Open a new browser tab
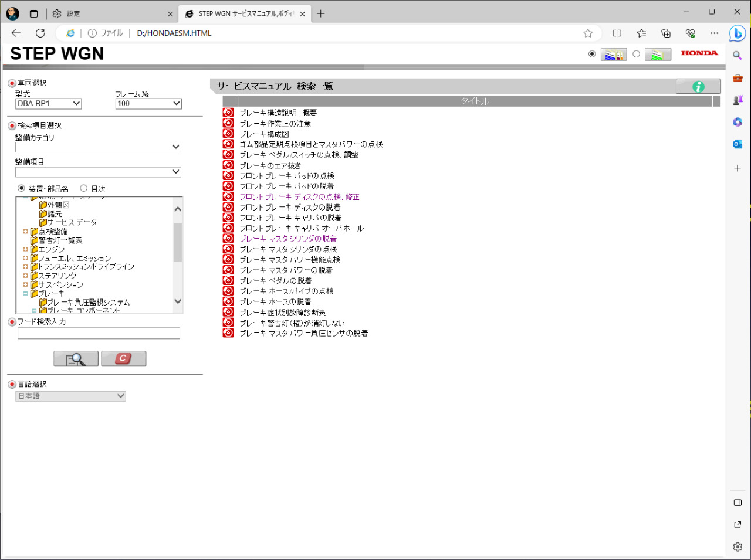 321,13
